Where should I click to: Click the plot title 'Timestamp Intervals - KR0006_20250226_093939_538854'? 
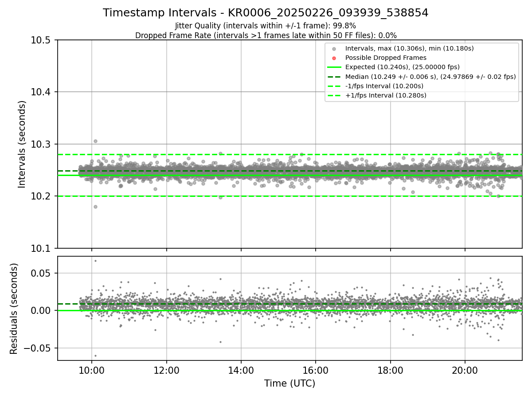tap(266, 13)
